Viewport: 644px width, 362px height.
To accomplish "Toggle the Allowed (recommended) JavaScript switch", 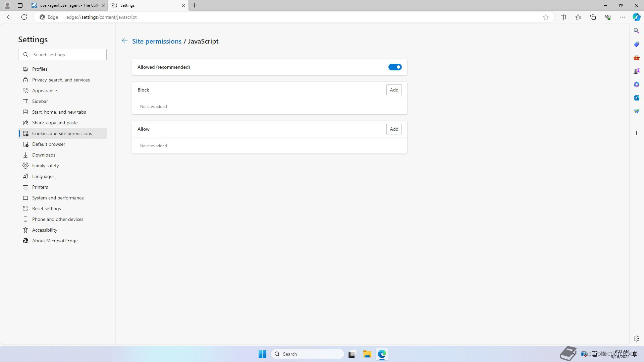I will pos(395,67).
